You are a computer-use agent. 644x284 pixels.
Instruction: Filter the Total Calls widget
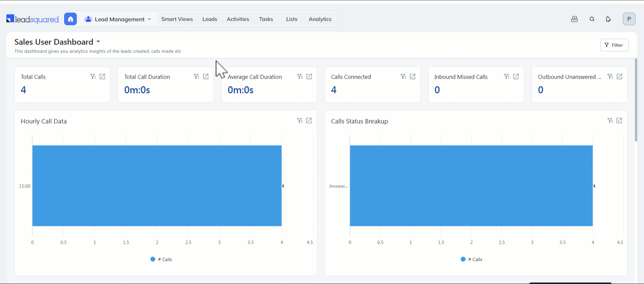coord(93,77)
